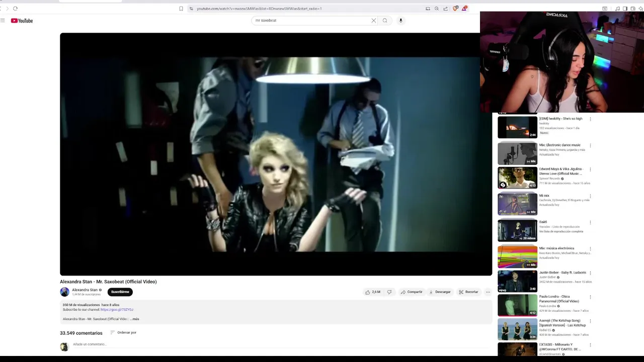644x362 pixels.
Task: Open the Ordenar por sort dropdown
Action: (x=123, y=333)
